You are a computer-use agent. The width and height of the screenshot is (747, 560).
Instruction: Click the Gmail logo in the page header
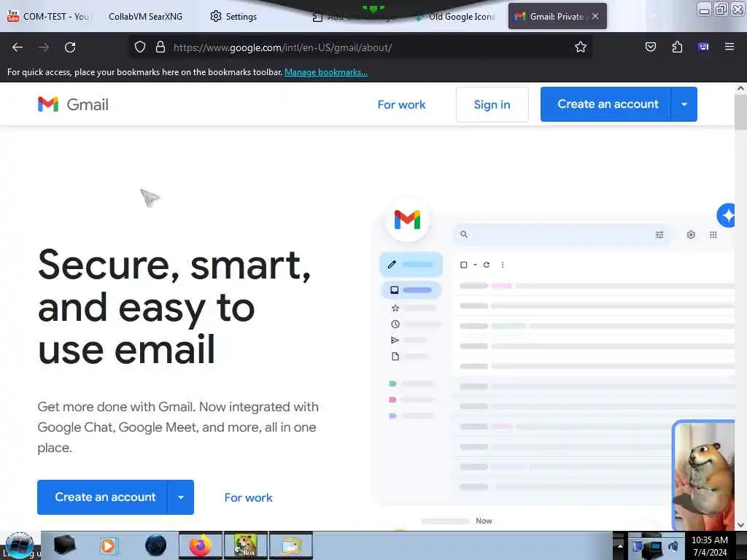tap(73, 104)
